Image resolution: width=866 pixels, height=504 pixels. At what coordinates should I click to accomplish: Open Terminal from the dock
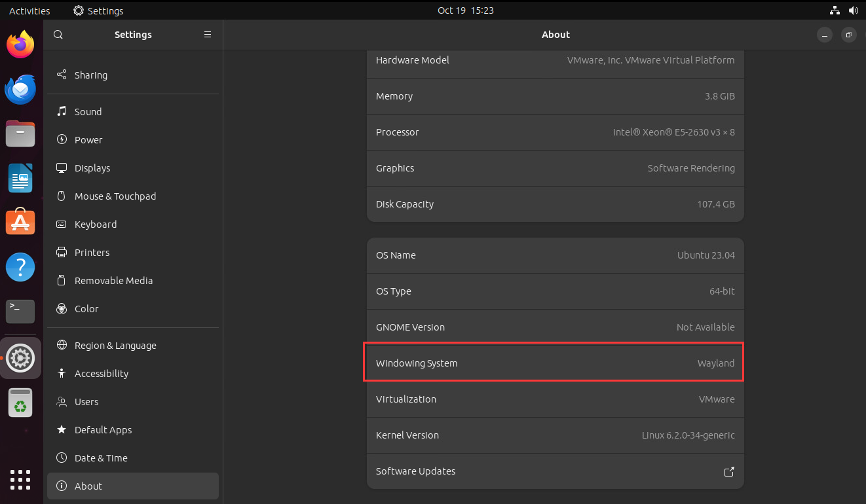pos(20,311)
